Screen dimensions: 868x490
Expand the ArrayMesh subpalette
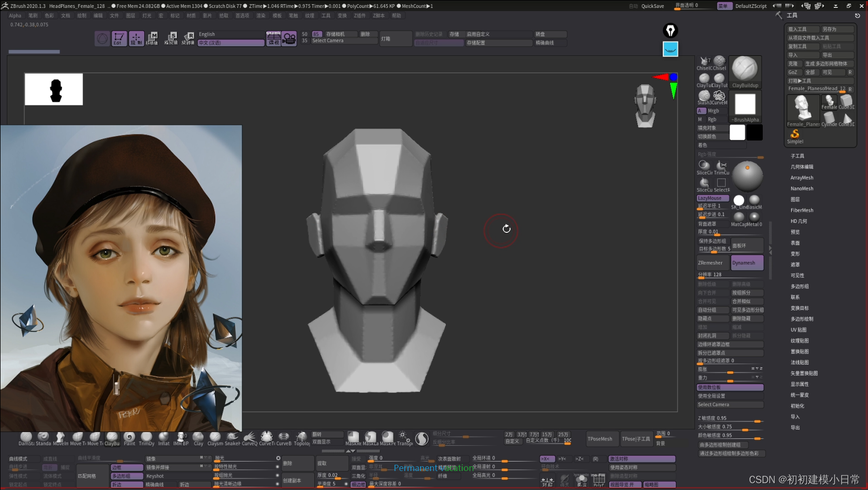(x=802, y=178)
